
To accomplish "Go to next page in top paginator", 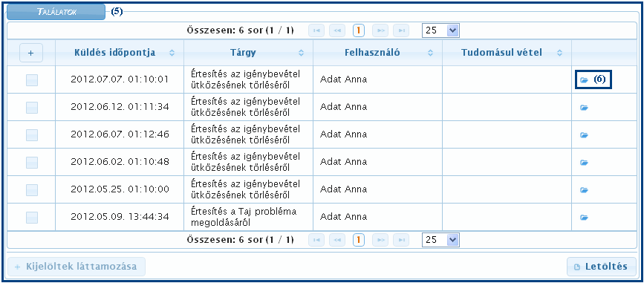I will click(x=380, y=30).
